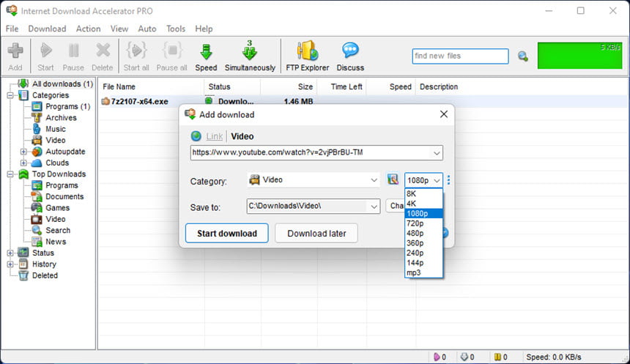Choose 240p from quality list
This screenshot has height=364, width=630.
423,253
